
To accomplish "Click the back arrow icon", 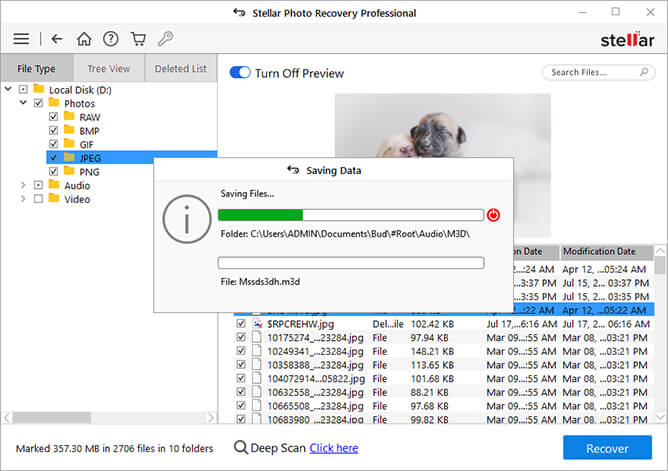I will 57,39.
